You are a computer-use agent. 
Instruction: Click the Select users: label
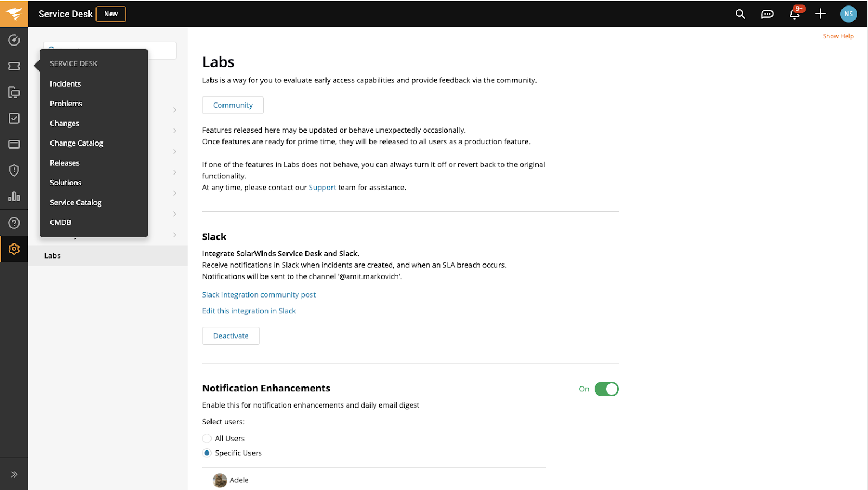pos(224,422)
